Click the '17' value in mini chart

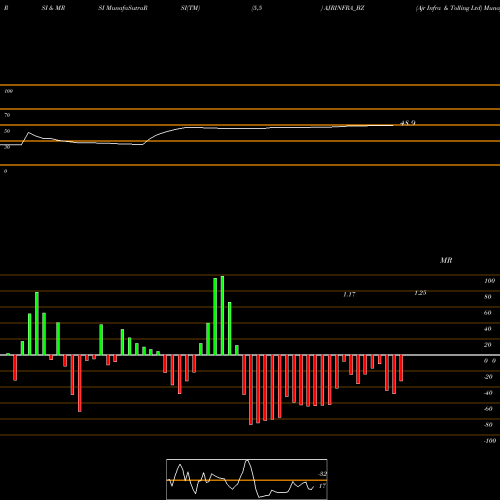click(x=322, y=486)
